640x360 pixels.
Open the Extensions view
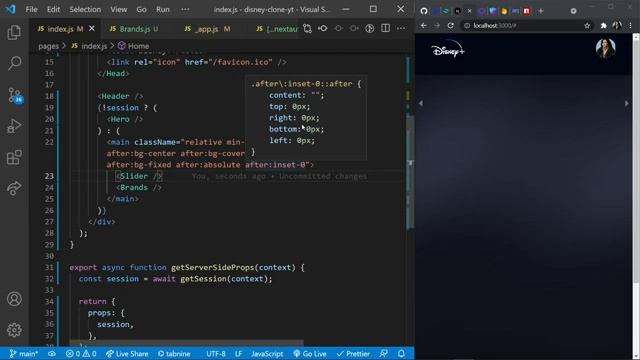pos(14,157)
